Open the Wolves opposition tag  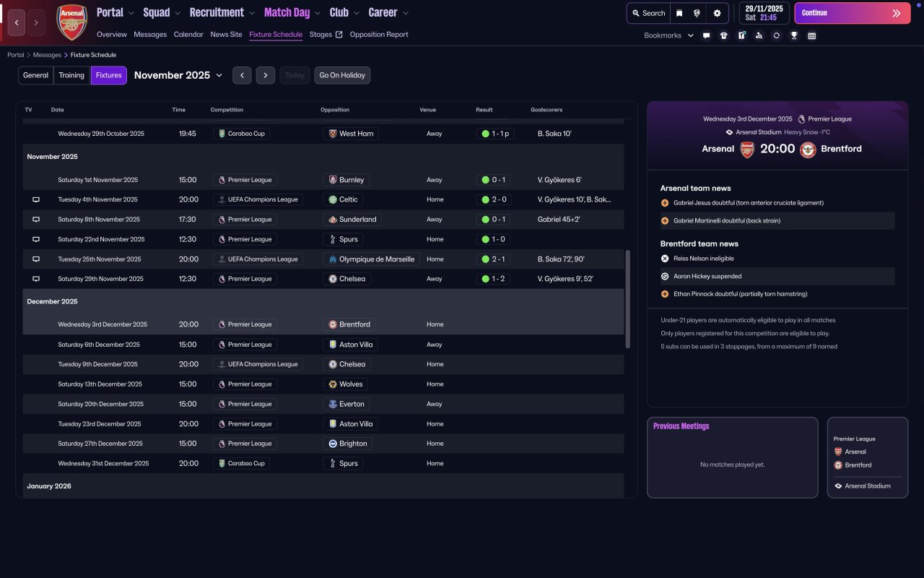(345, 384)
